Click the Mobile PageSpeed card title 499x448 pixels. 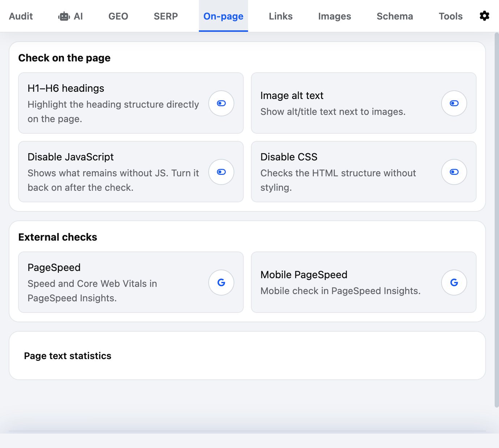coord(304,275)
